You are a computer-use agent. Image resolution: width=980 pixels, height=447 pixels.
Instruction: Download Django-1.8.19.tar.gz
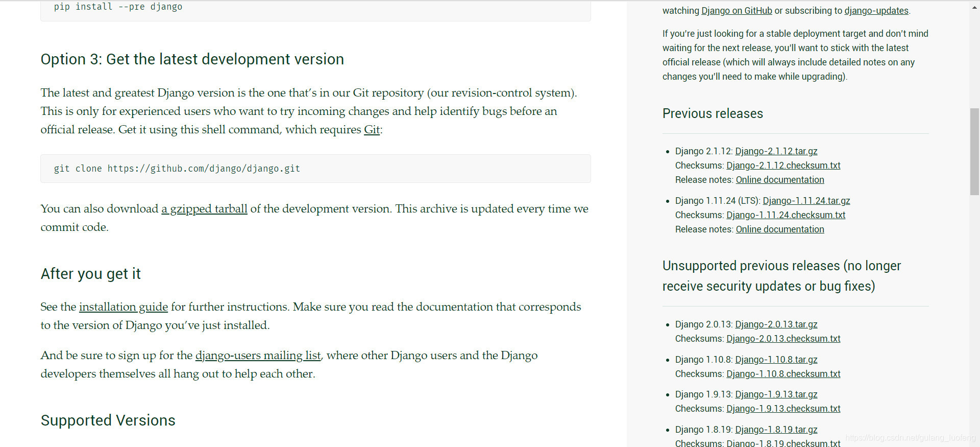pos(776,430)
